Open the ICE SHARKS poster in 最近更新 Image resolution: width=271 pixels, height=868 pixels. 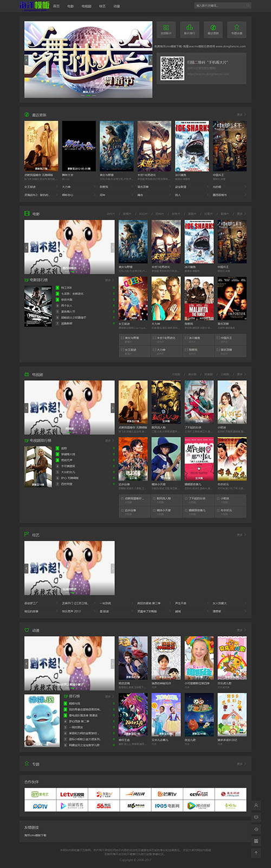pyautogui.click(x=192, y=146)
